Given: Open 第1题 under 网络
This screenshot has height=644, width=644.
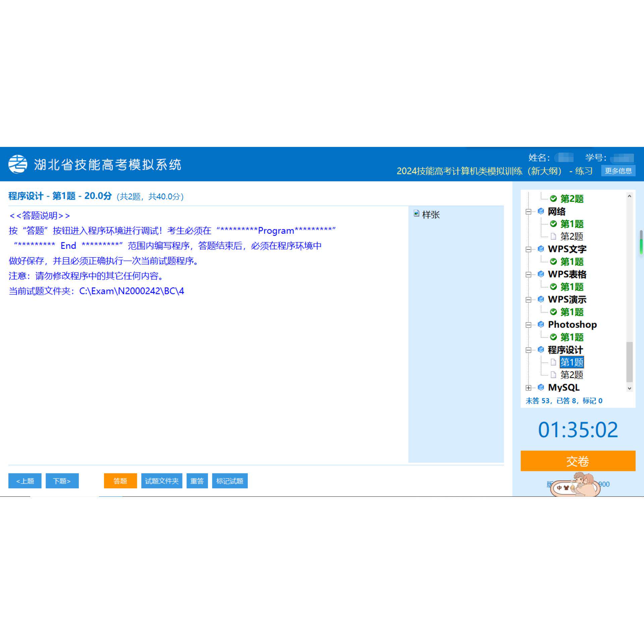Looking at the screenshot, I should tap(572, 224).
